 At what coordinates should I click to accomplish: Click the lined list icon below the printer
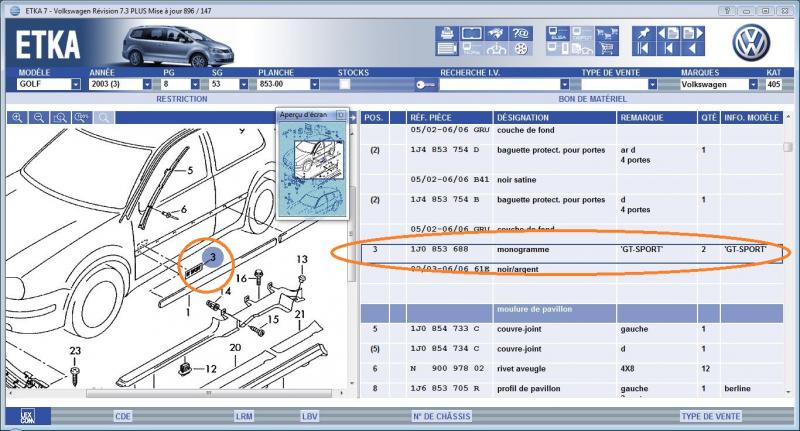[447, 48]
